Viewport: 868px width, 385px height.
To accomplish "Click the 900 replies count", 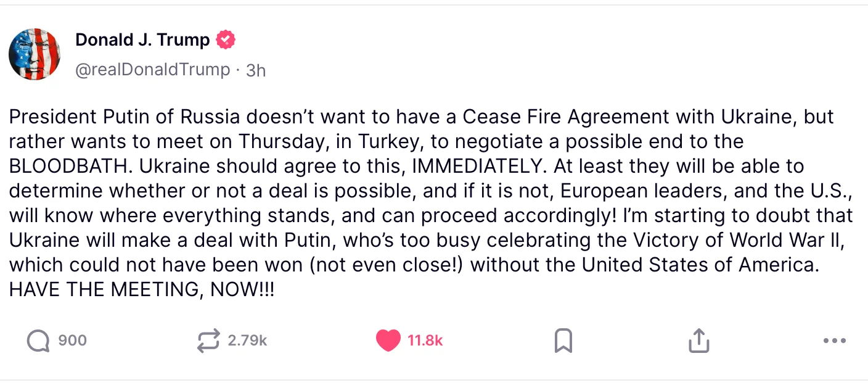I will pos(72,341).
